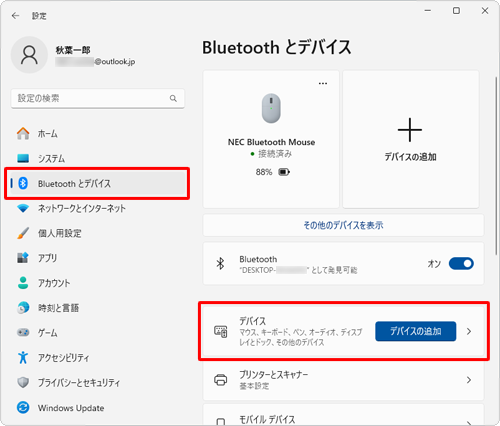The height and width of the screenshot is (426, 500).
Task: Click the Bluetooth とデバイス page heading
Action: coord(277,47)
